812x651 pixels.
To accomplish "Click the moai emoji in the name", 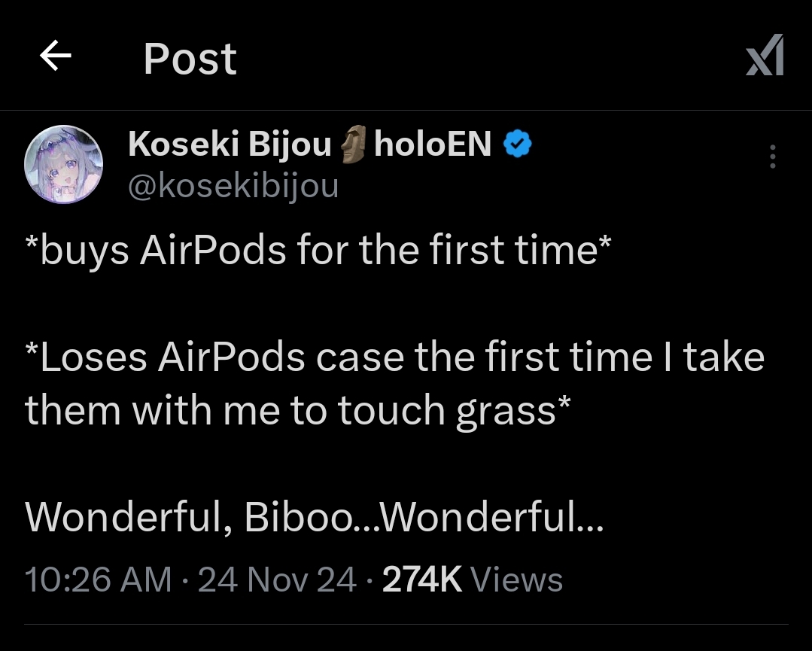I will pyautogui.click(x=352, y=144).
